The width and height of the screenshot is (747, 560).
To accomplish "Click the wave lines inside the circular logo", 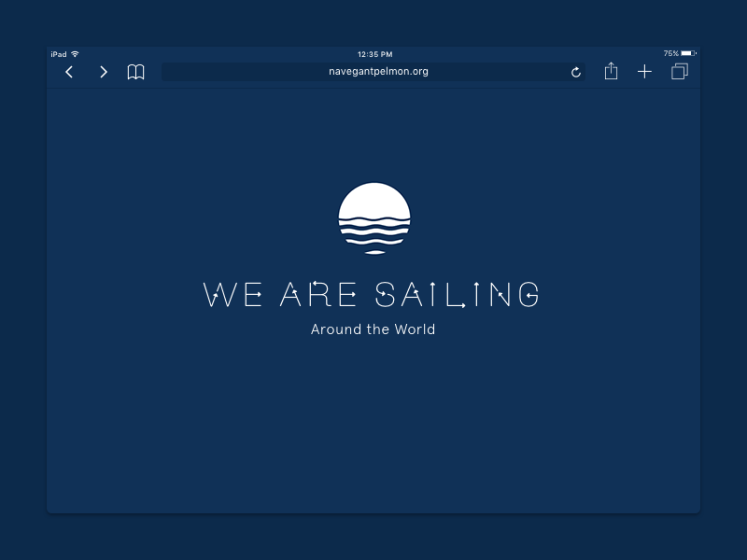I will click(373, 230).
